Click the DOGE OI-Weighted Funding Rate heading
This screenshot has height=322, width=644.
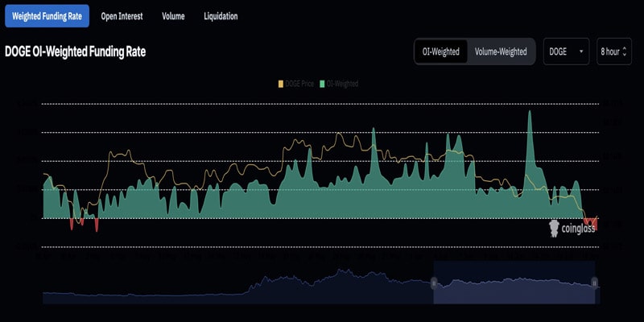tap(76, 52)
